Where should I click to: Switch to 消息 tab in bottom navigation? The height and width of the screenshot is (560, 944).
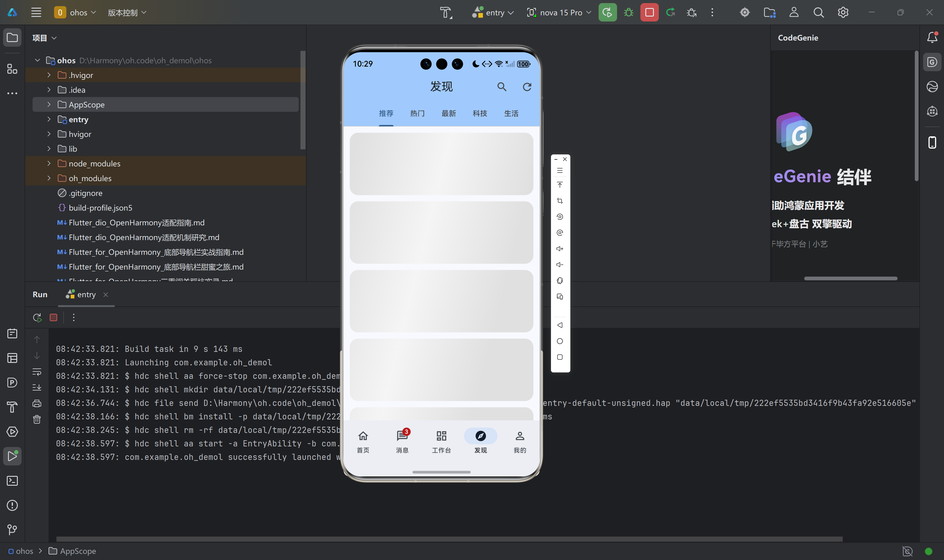click(402, 441)
